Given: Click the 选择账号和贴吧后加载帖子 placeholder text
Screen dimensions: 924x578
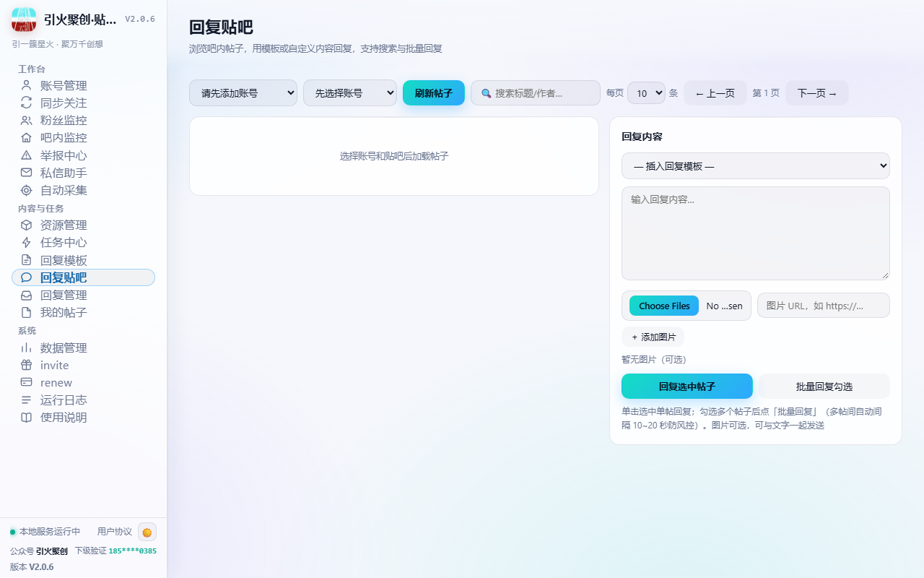Looking at the screenshot, I should pyautogui.click(x=394, y=156).
